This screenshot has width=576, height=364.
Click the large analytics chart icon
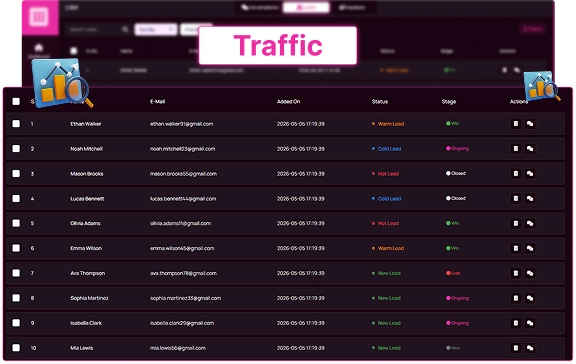pos(62,83)
